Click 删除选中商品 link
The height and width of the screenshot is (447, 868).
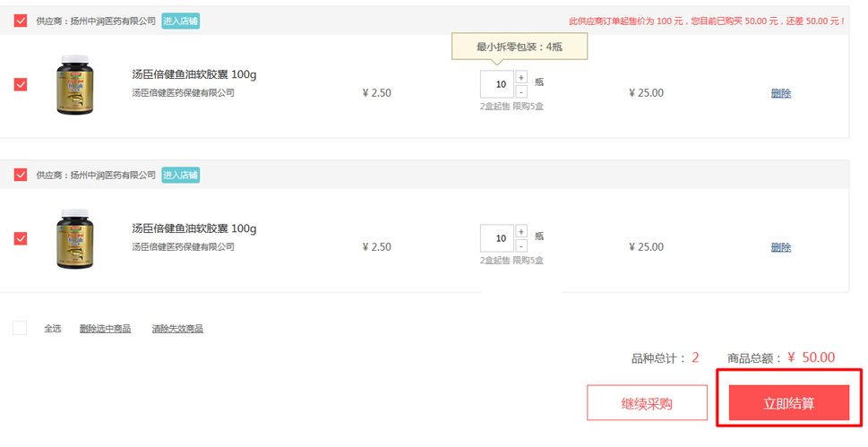tap(105, 329)
